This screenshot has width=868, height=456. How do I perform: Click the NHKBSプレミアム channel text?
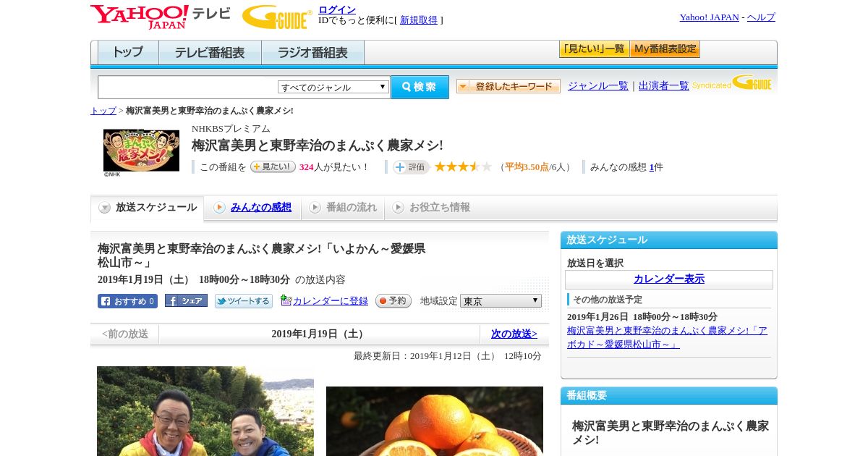click(x=231, y=129)
